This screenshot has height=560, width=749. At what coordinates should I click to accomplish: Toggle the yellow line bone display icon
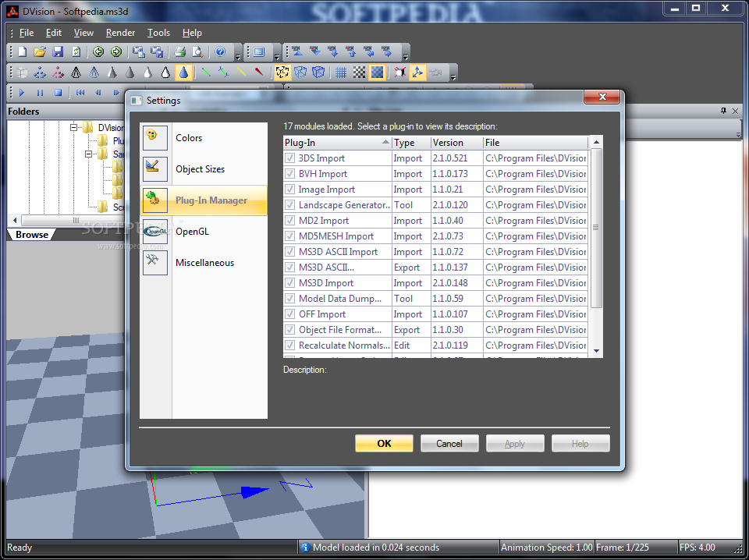click(x=241, y=72)
